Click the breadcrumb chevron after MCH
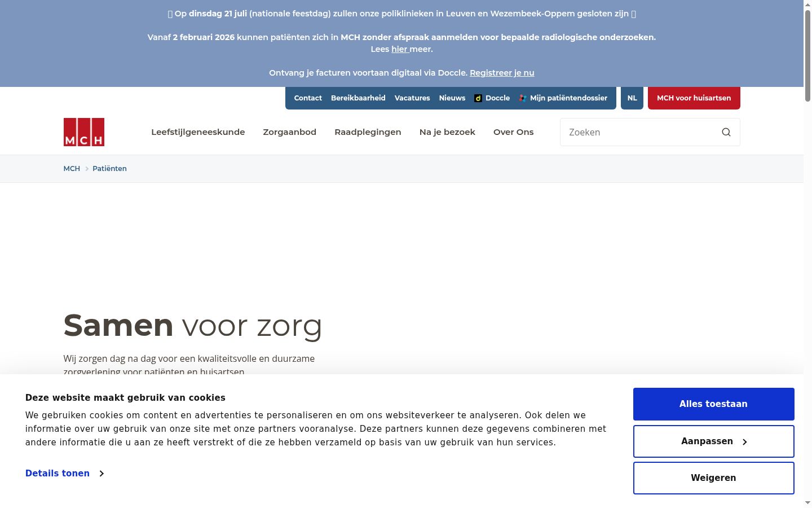The height and width of the screenshot is (508, 812). pos(87,169)
